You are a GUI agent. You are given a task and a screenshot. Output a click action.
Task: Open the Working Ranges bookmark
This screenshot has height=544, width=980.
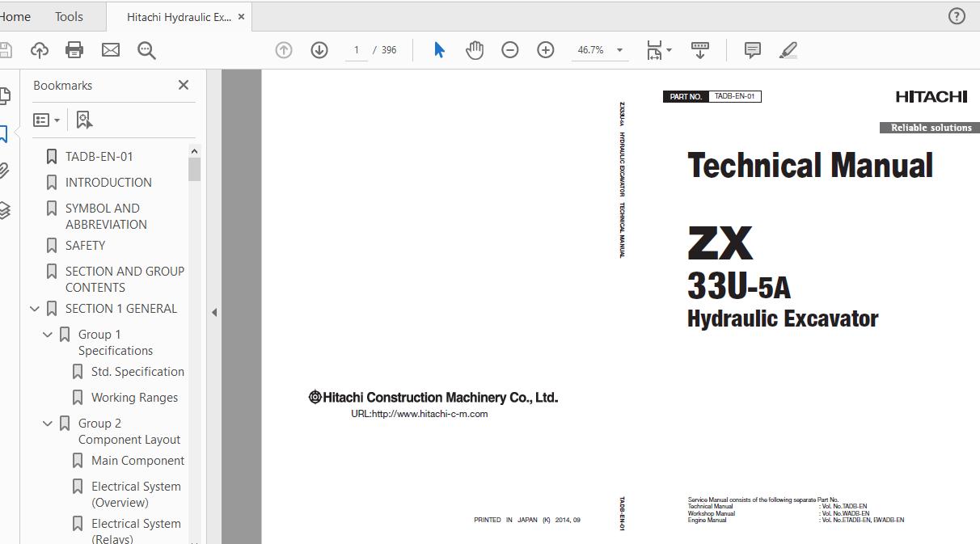click(x=134, y=398)
